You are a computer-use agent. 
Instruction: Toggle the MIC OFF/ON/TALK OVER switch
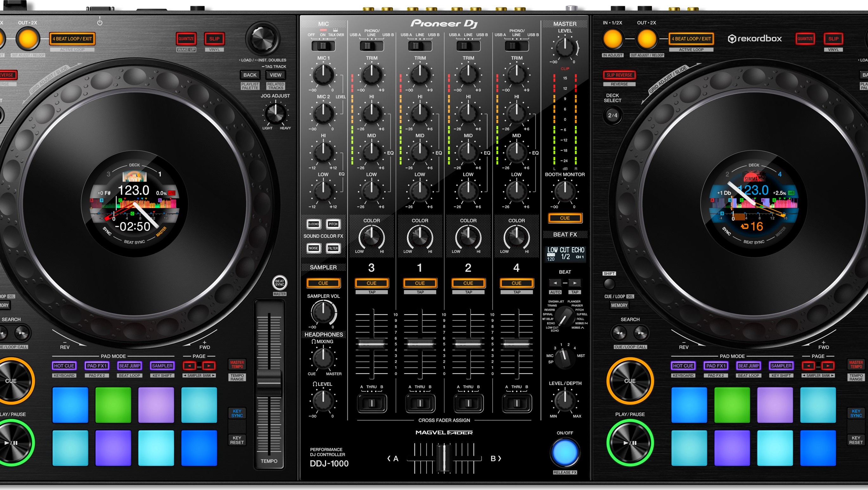point(323,46)
